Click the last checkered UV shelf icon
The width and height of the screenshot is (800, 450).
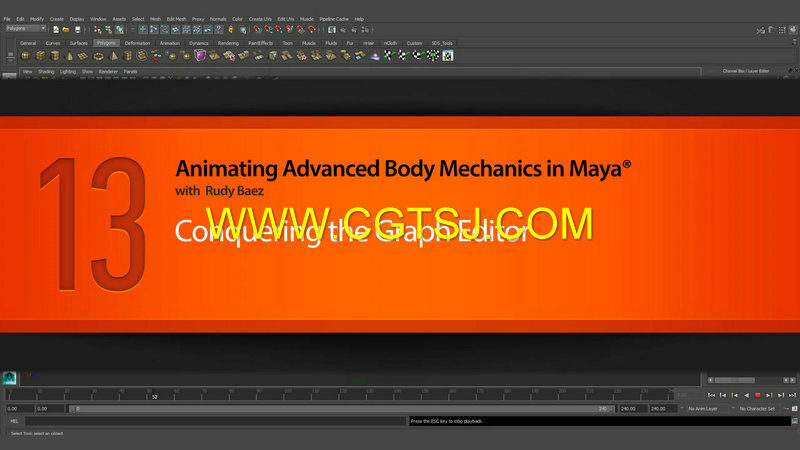[447, 56]
